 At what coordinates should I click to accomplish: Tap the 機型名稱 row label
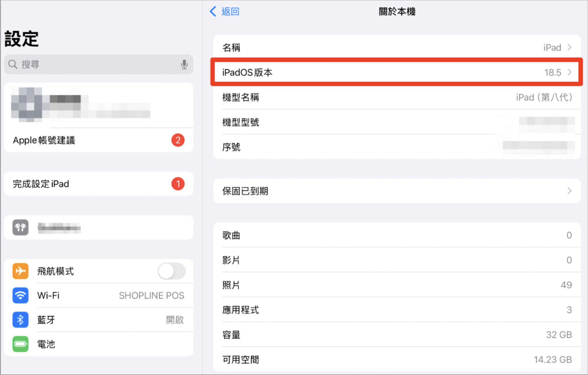click(x=241, y=97)
